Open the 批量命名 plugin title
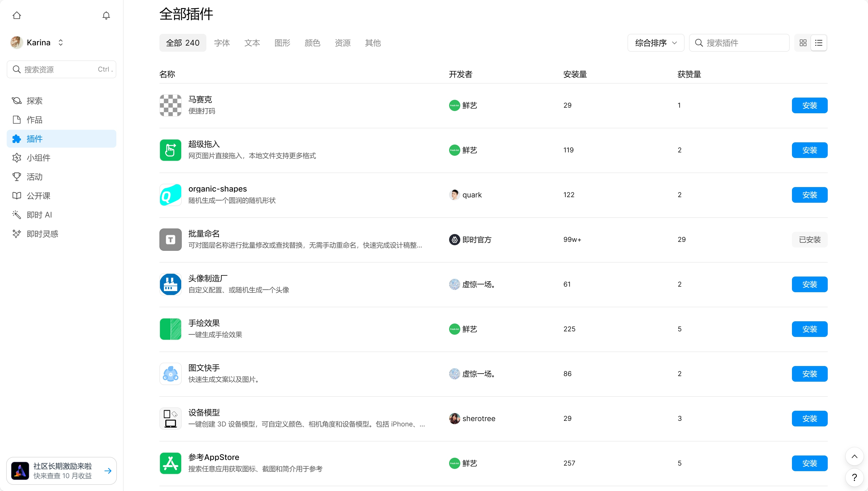 point(204,234)
